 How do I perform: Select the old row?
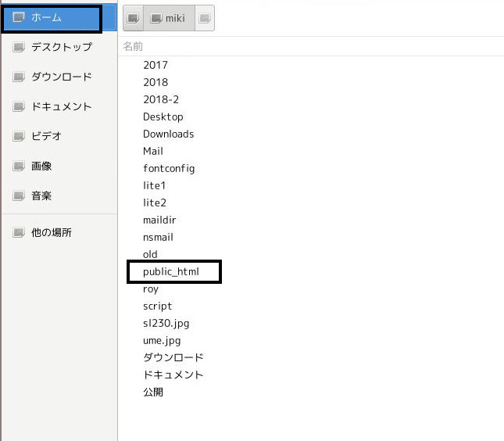[x=310, y=254]
